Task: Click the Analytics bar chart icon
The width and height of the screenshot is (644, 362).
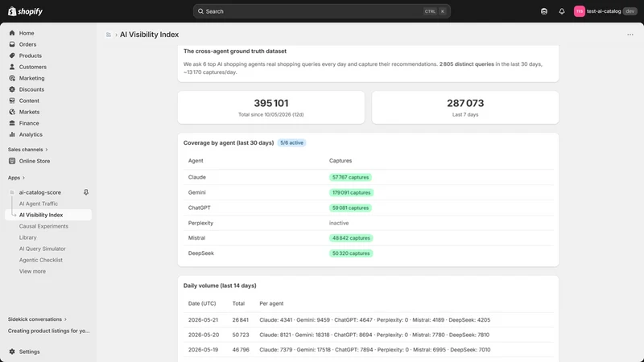Action: 12,134
